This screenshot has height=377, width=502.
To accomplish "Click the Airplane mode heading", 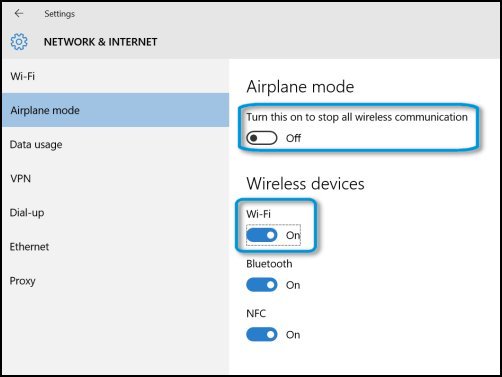I will tap(300, 87).
